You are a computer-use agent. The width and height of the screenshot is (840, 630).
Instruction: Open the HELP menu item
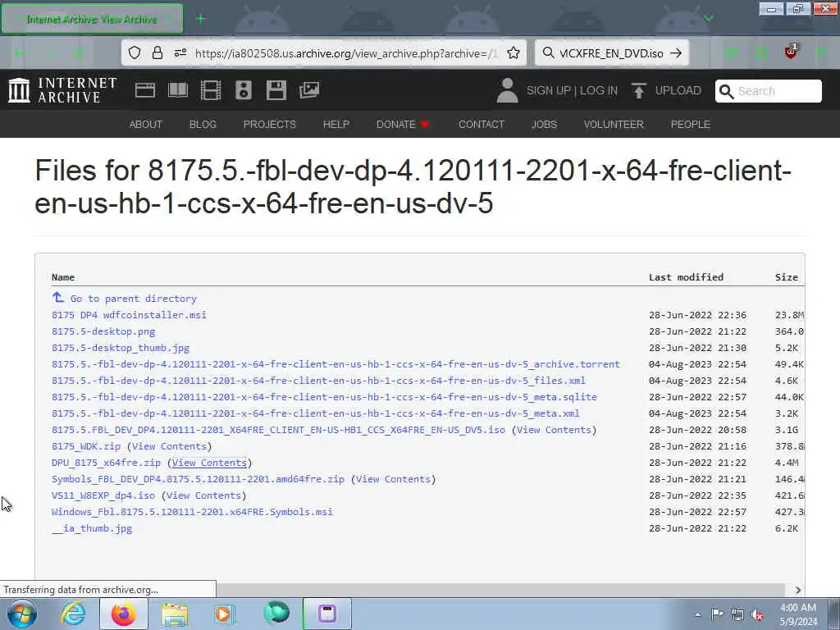[336, 125]
